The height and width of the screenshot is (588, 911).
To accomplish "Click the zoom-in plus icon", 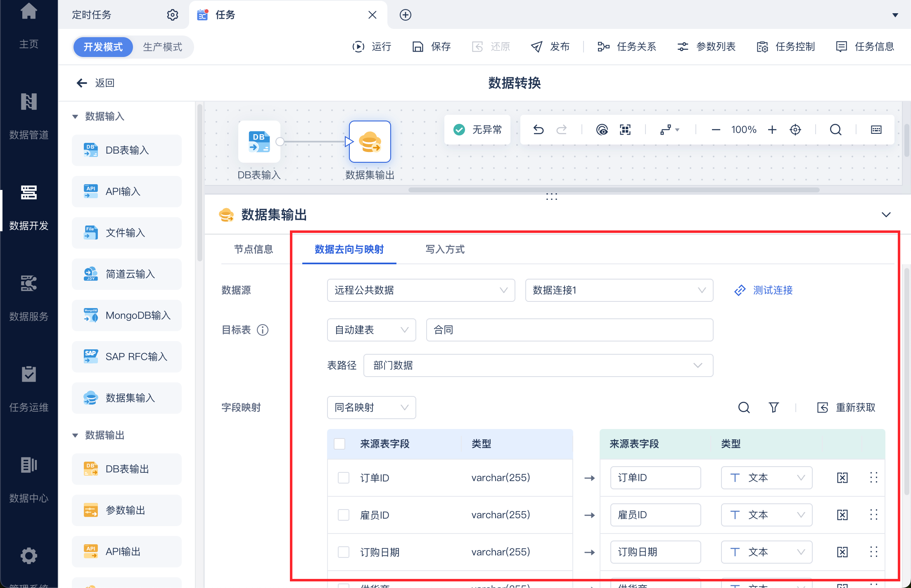I will click(772, 130).
